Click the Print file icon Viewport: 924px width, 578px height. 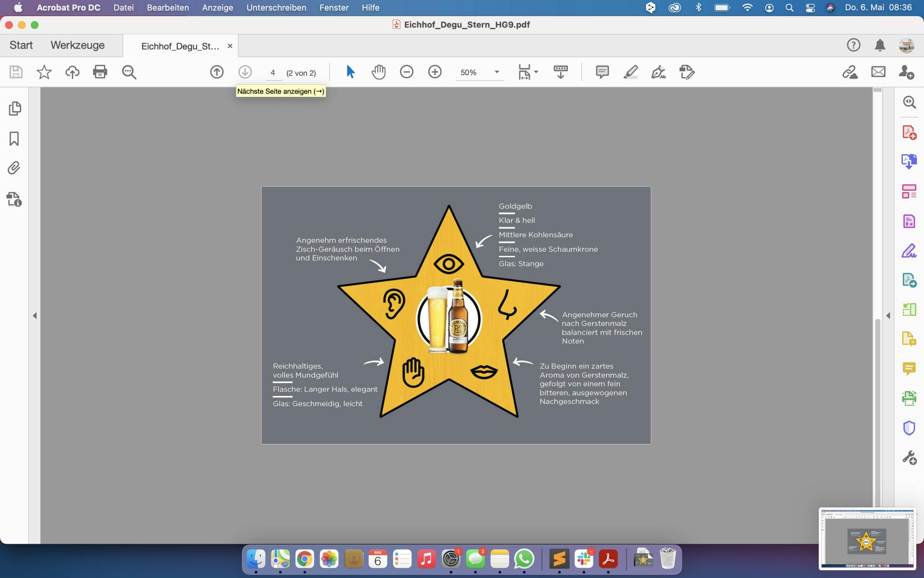(x=100, y=72)
